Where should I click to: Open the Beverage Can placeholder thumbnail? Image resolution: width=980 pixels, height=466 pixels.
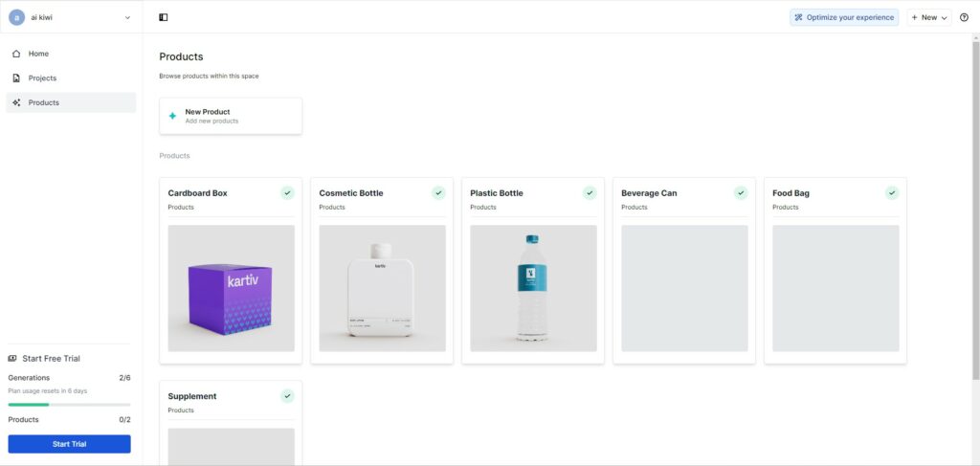684,288
